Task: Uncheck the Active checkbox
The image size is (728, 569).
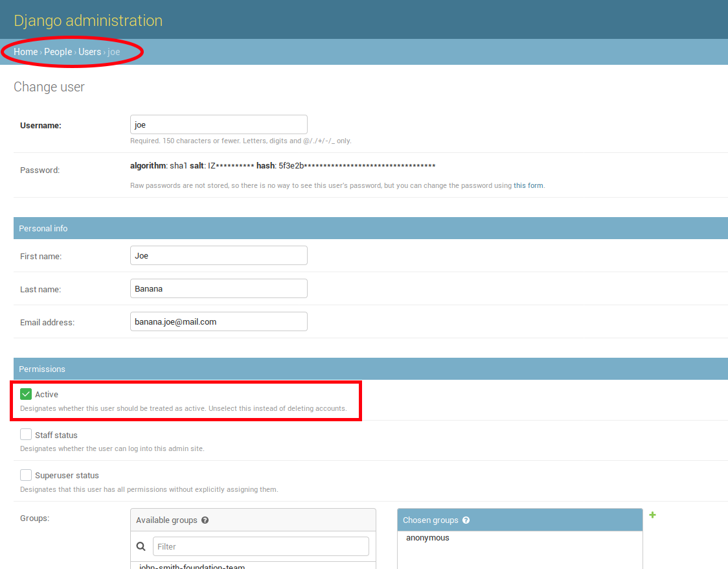Action: coord(26,395)
